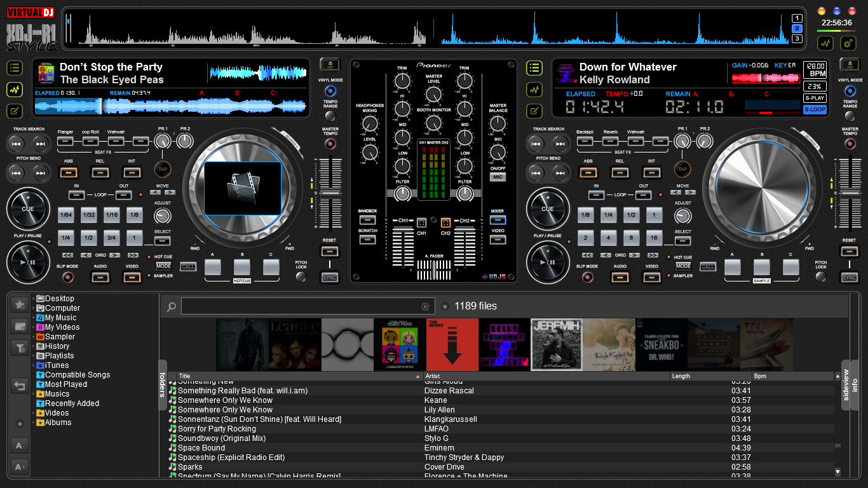Image resolution: width=868 pixels, height=488 pixels.
Task: Expand the My Music tree node
Action: click(33, 318)
